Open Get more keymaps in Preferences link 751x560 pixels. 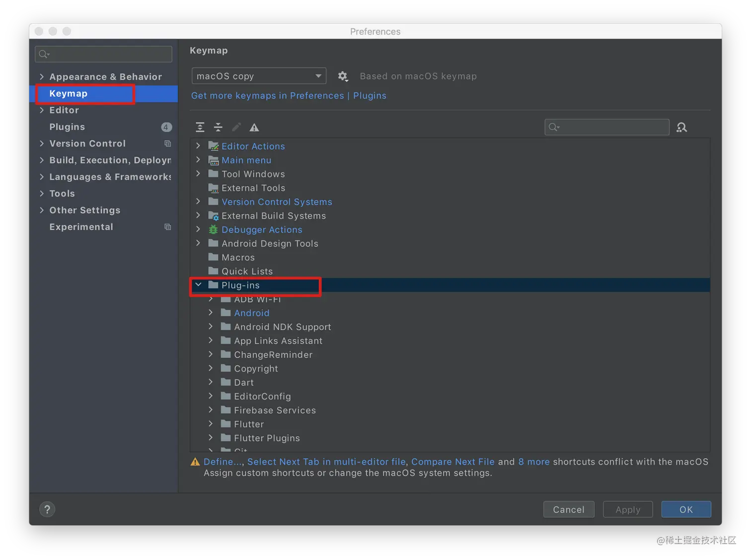[289, 95]
